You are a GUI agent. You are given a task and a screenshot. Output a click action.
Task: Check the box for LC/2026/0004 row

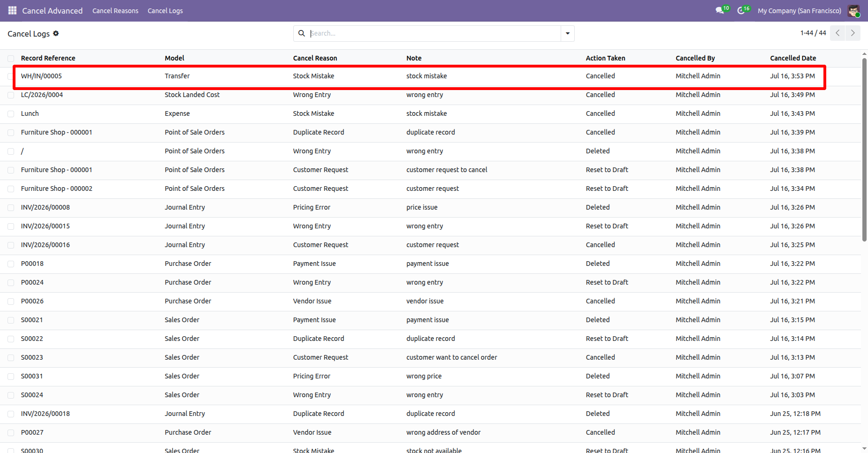pos(11,95)
